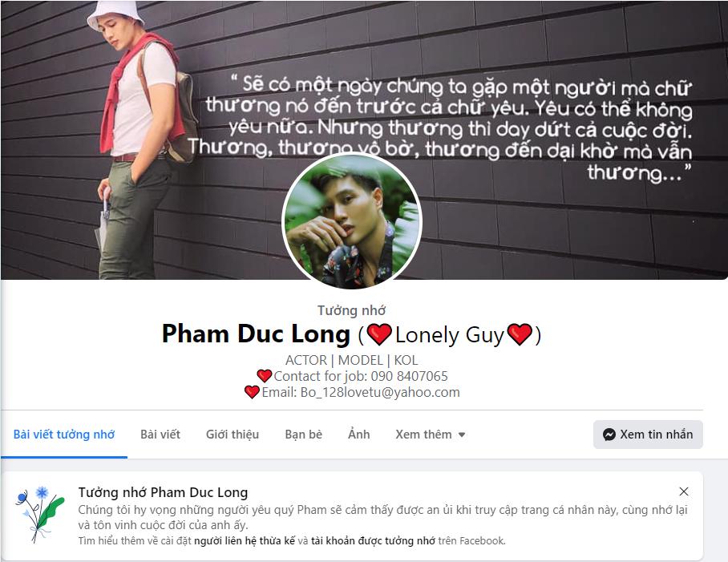Follow the tài khoản được tưởng nhớ link

coord(373,540)
